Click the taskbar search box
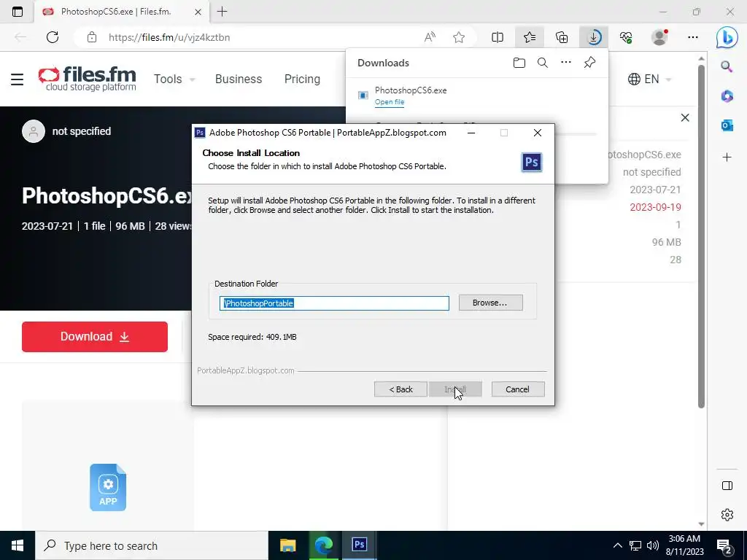747x560 pixels. [152, 545]
